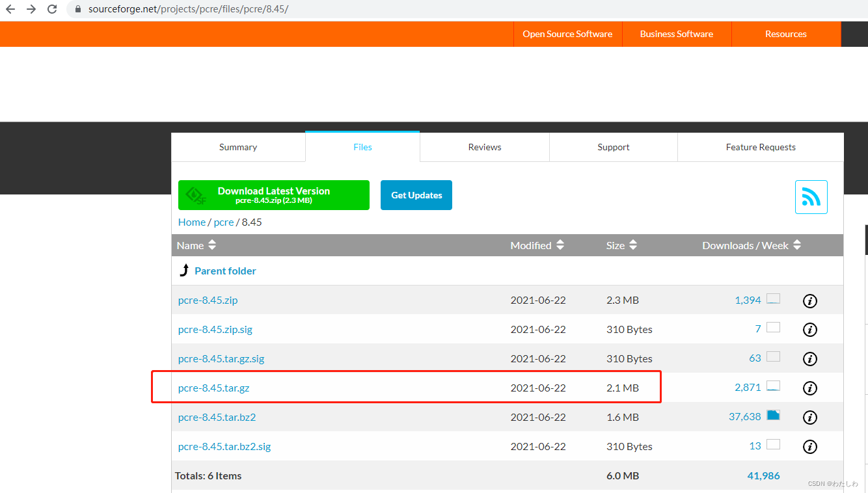
Task: Click the 41,986 total downloads count
Action: (764, 476)
